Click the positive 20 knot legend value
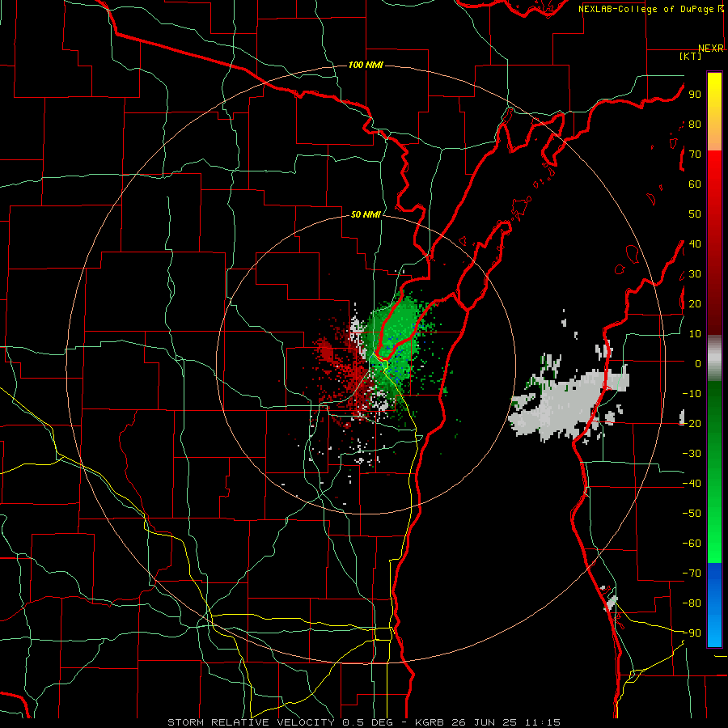728x728 pixels. tap(695, 303)
